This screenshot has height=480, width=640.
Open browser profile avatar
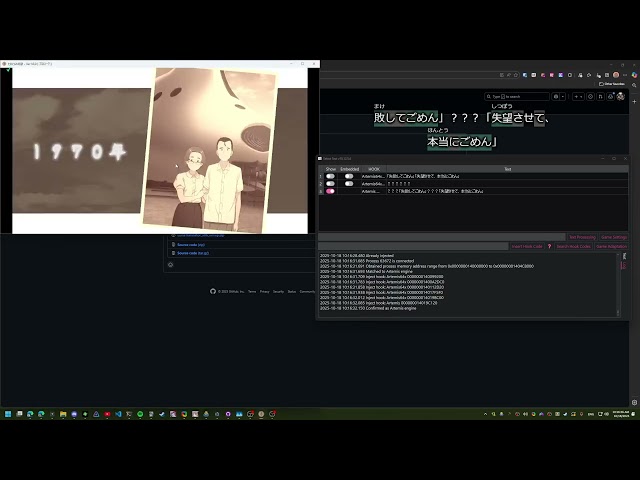(616, 75)
